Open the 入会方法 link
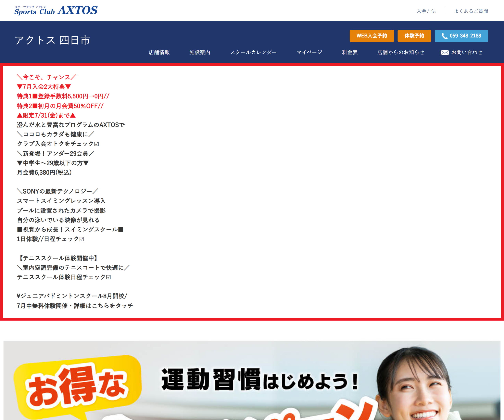 coord(426,11)
